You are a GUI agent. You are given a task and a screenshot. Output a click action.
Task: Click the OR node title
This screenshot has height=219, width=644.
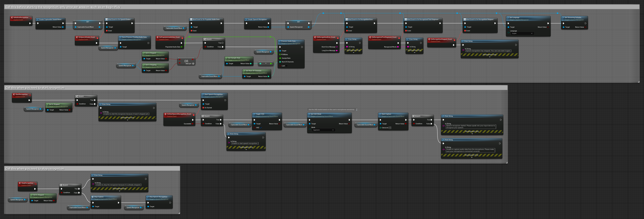186,61
